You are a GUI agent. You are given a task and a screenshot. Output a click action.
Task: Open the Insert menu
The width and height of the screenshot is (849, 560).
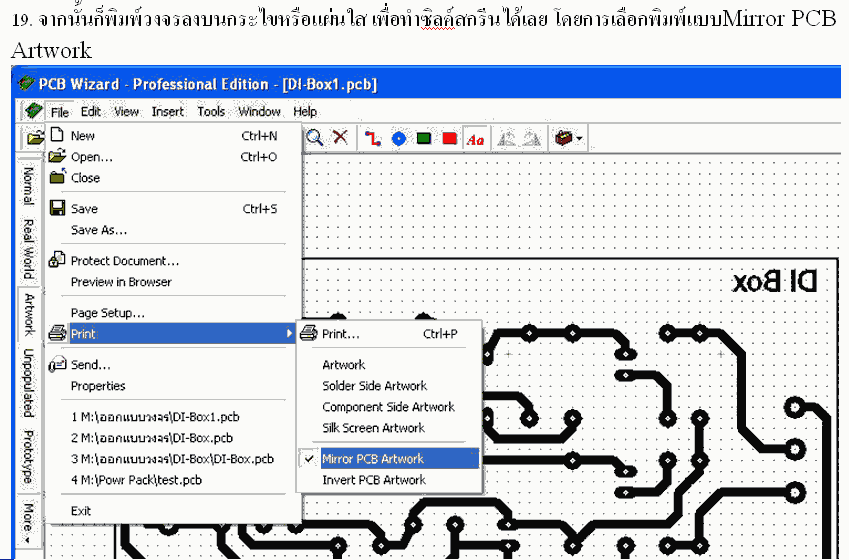pos(168,112)
